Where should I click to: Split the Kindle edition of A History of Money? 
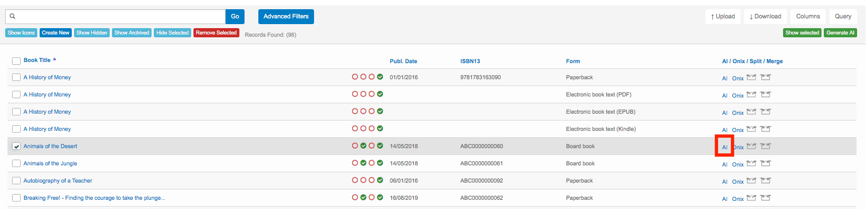point(751,129)
